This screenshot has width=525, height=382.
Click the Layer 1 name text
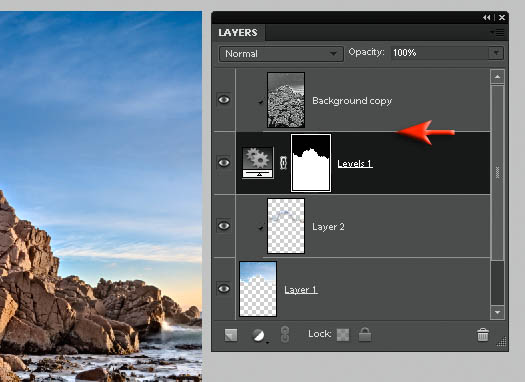(x=301, y=290)
